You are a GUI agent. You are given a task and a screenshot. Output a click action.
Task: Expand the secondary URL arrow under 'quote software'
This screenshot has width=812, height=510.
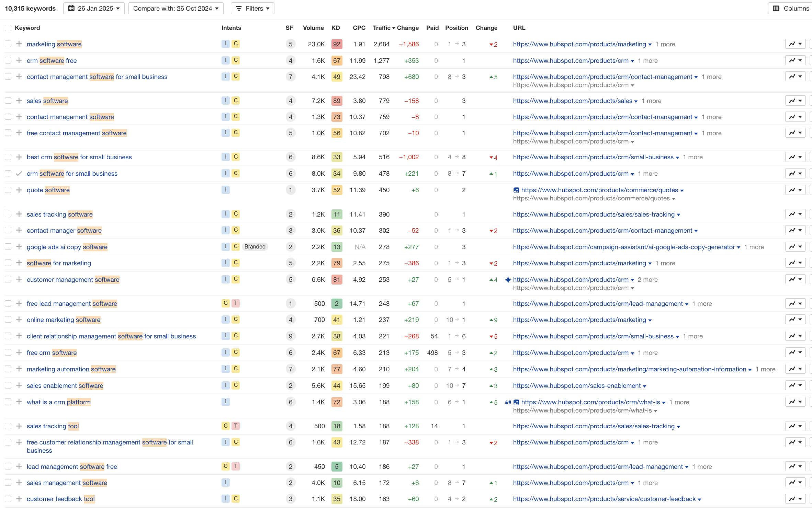coord(674,199)
